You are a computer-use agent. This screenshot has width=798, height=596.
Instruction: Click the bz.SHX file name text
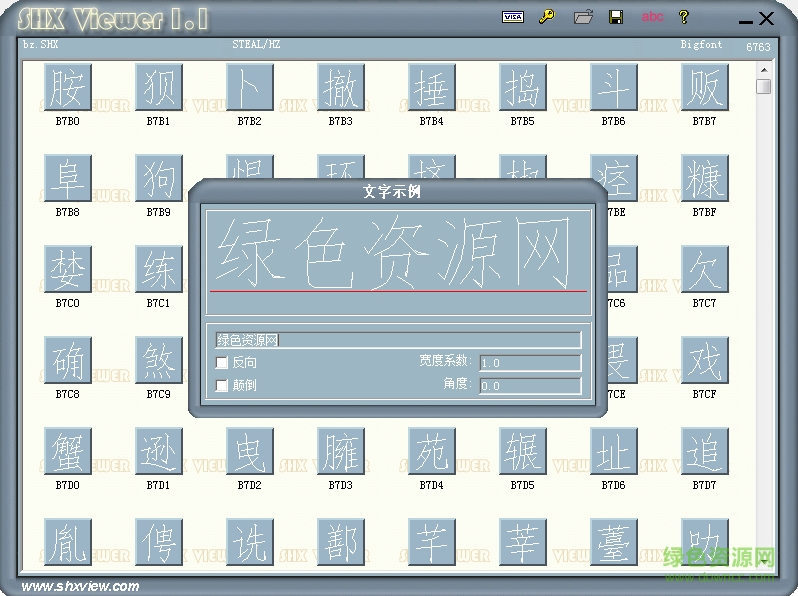click(41, 45)
